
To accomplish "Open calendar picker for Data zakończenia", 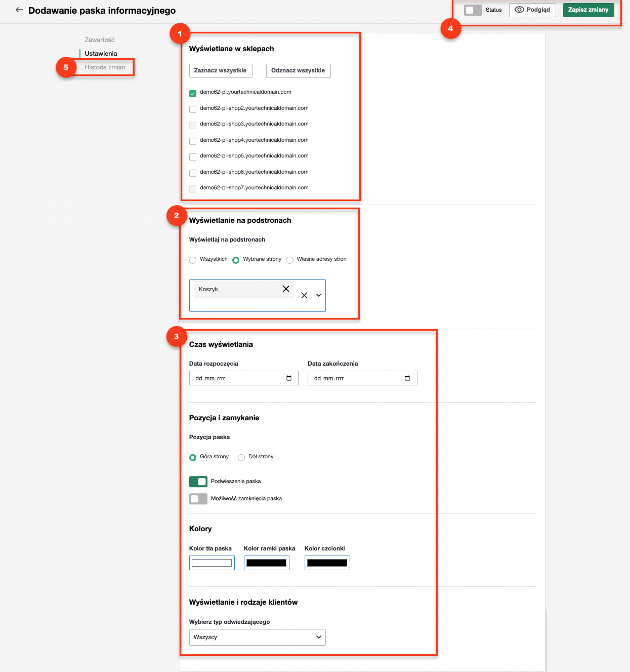I will (407, 378).
